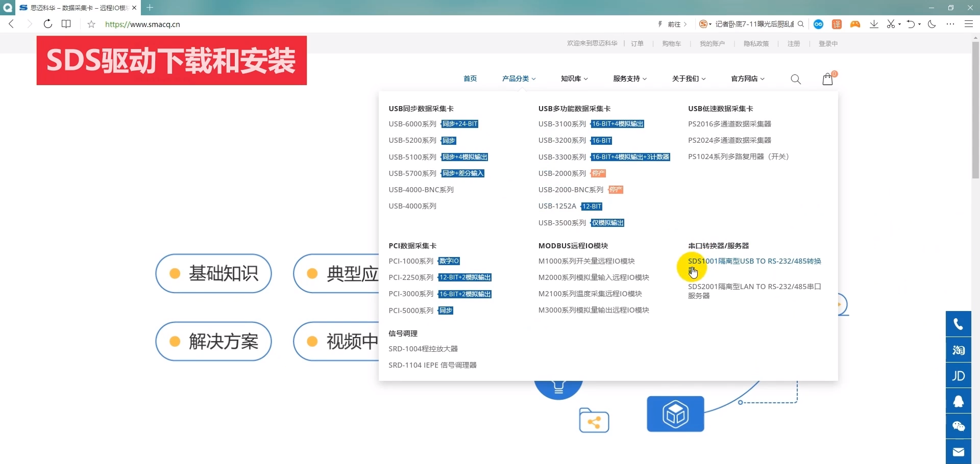The image size is (980, 464).
Task: Open reading mode book icon
Action: (x=66, y=24)
